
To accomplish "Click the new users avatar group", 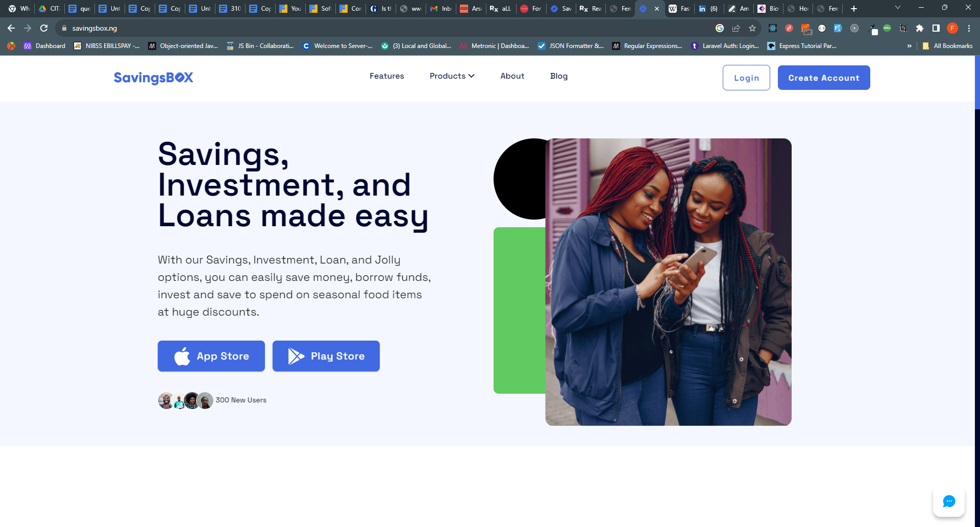I will [186, 400].
